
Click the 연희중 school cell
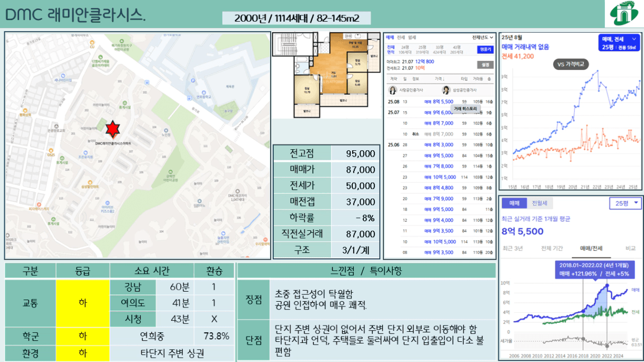pyautogui.click(x=152, y=336)
